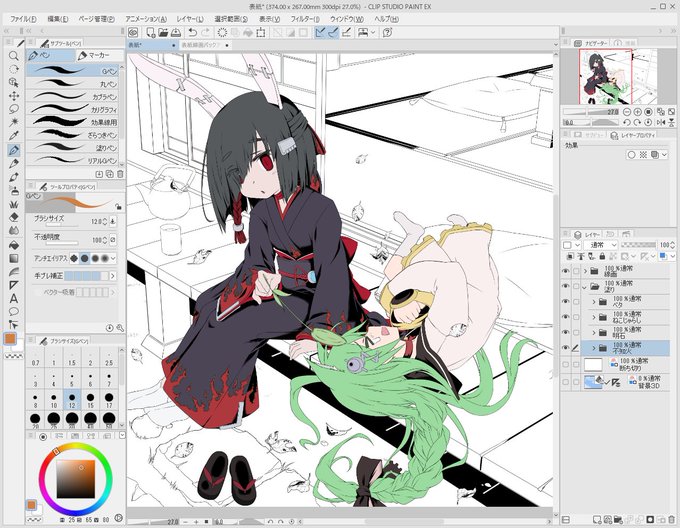Select the Eraser tool
680x528 pixels.
(13, 217)
